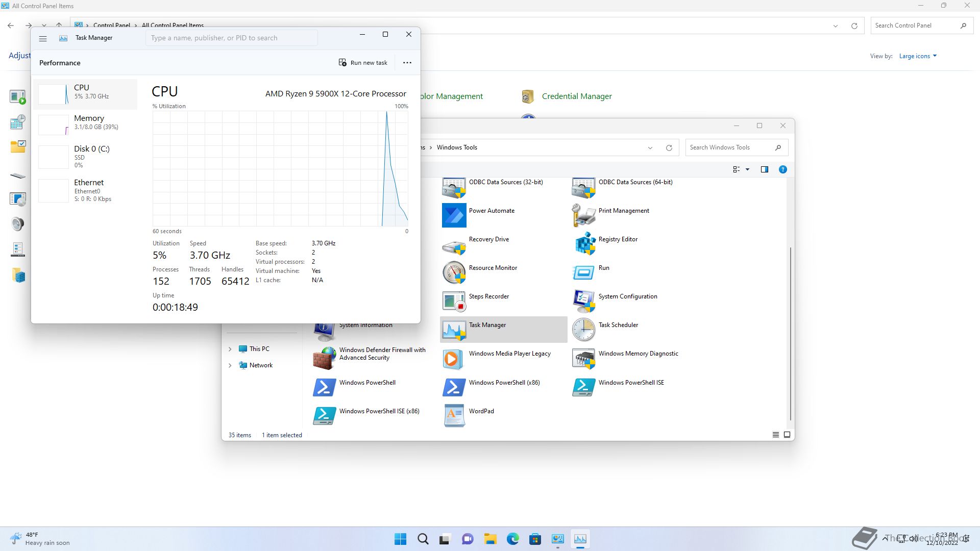This screenshot has width=980, height=551.
Task: Click the Windows Tools vertical scrollbar
Action: point(790,334)
